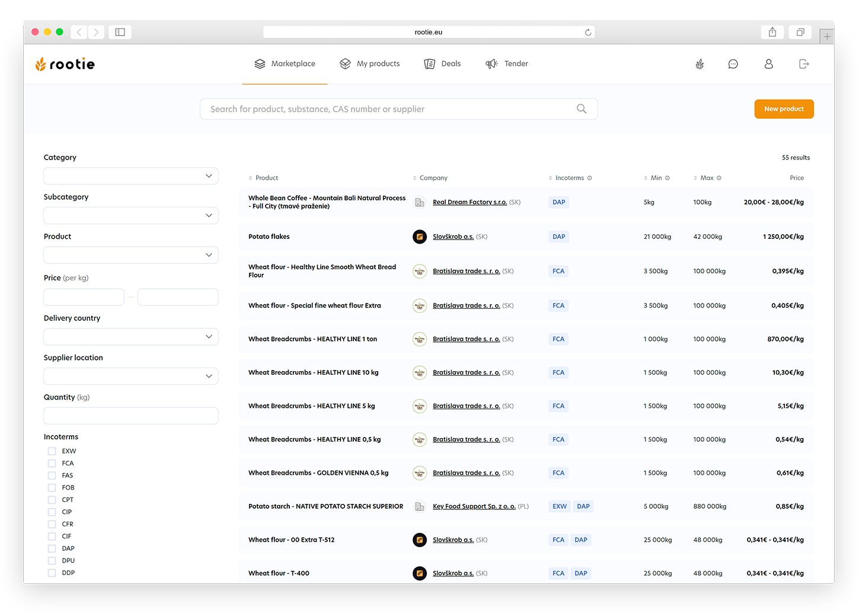Open the Real Dream Factory s.r.o. link

(x=470, y=202)
